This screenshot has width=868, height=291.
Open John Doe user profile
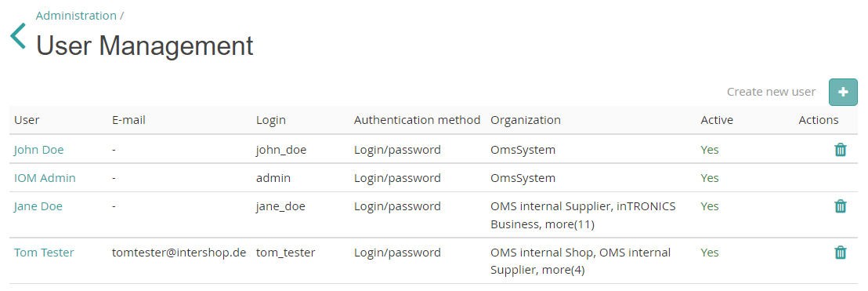coord(38,150)
